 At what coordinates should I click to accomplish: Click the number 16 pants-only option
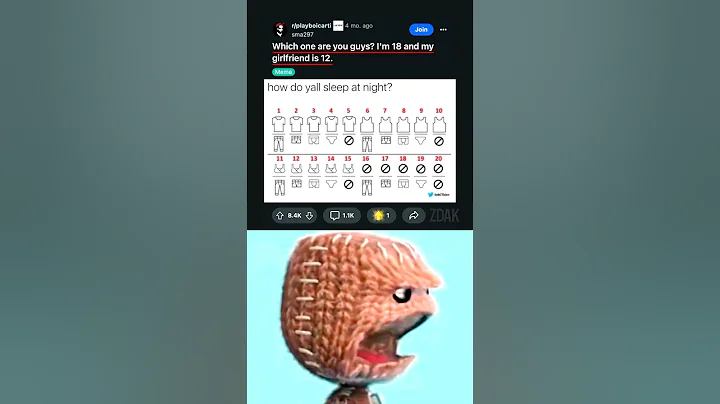coord(366,176)
